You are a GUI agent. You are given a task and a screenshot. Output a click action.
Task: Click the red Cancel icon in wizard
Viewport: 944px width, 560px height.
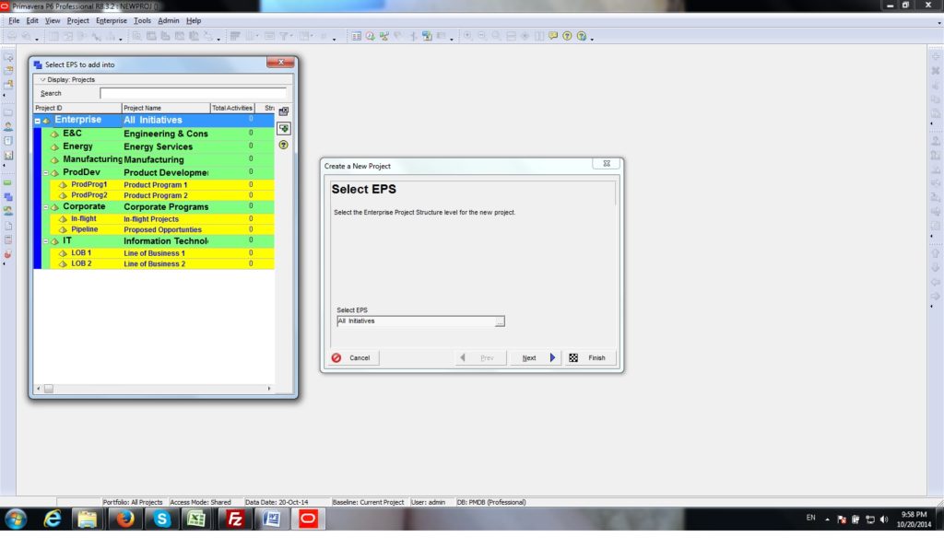pyautogui.click(x=336, y=358)
